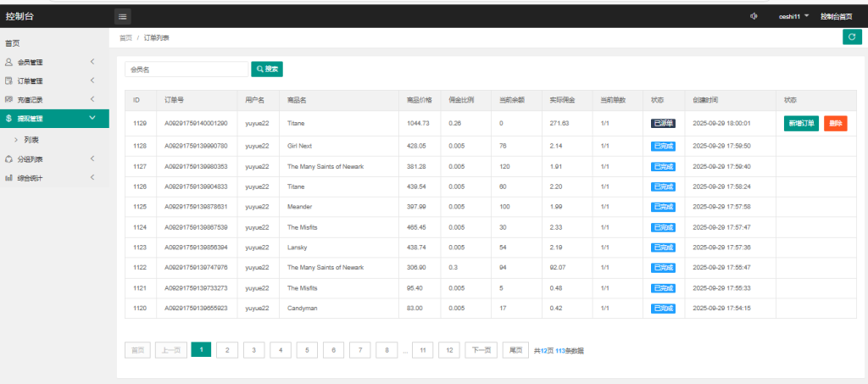
Task: Click the green refresh icon button
Action: tap(852, 36)
